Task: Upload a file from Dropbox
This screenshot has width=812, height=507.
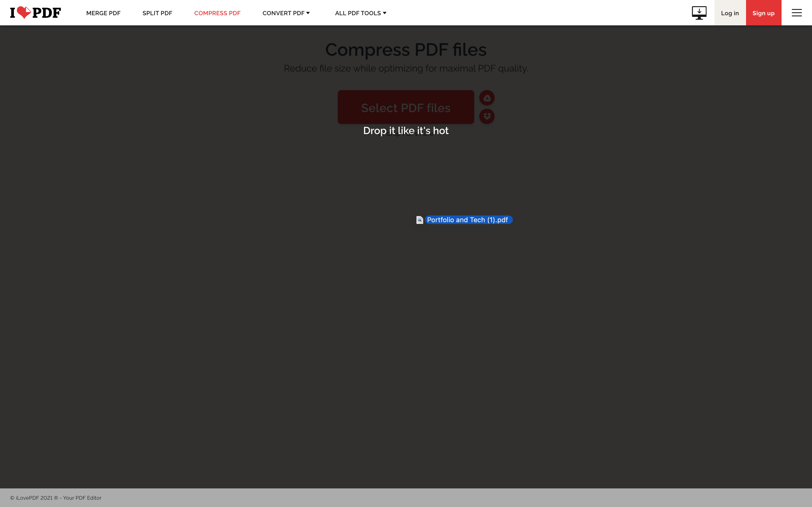Action: point(487,116)
